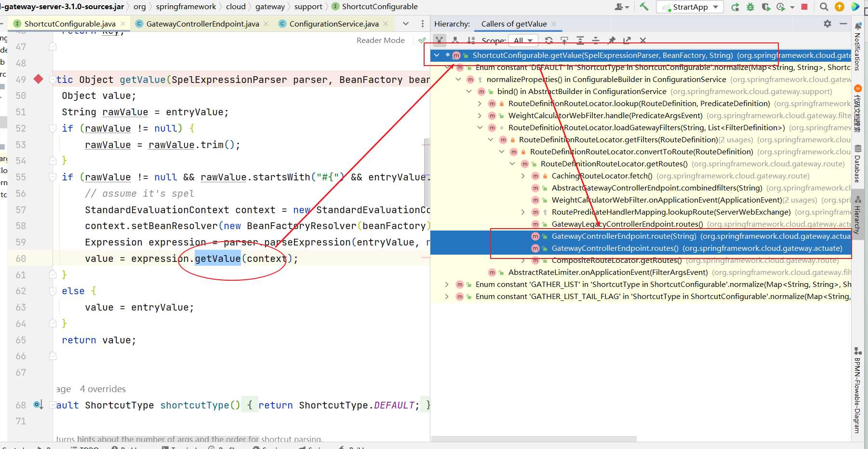This screenshot has height=449, width=868.
Task: Open the editor tabs list dropdown chevron
Action: tap(406, 24)
